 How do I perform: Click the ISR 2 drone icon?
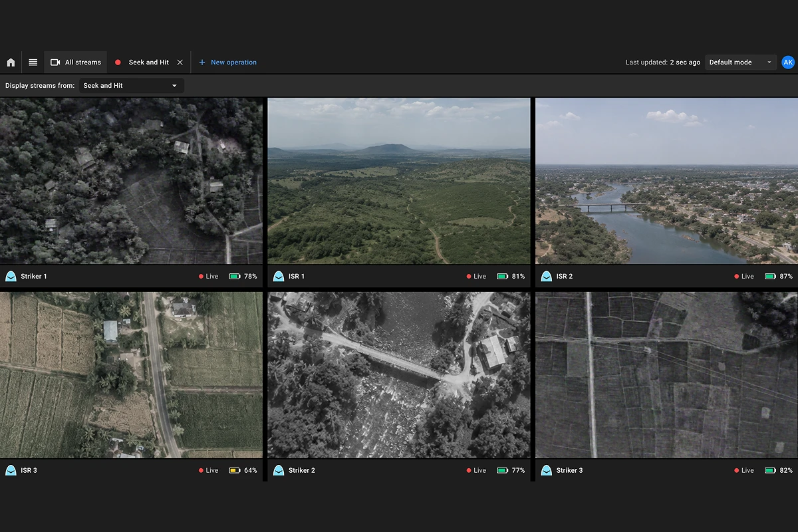pyautogui.click(x=546, y=276)
